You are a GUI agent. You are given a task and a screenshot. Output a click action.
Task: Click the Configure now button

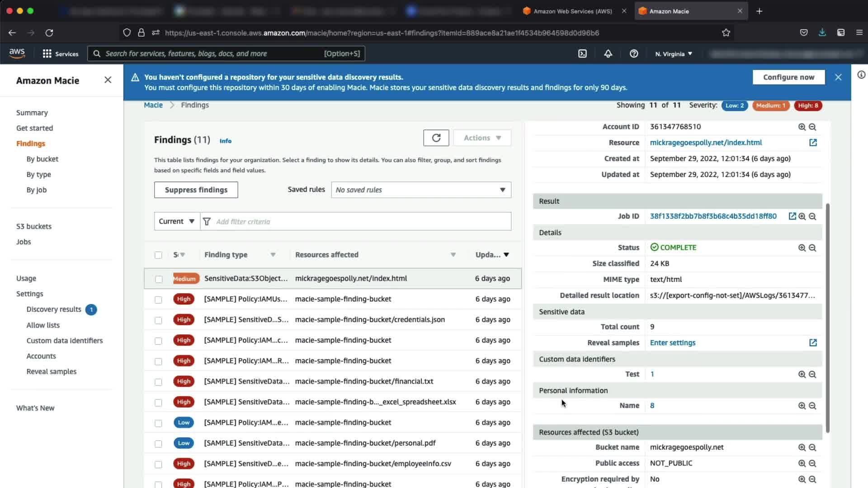[x=788, y=77]
